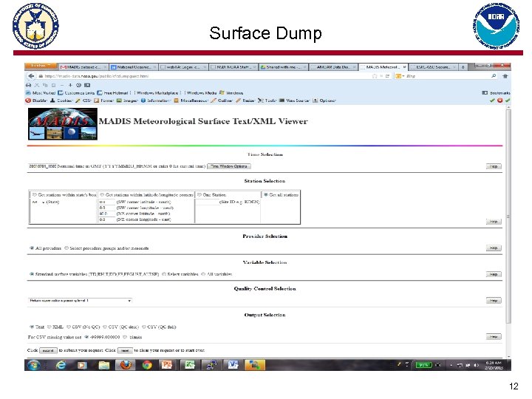Switch to the 'MADIS dataset' Gmail tab
Image resolution: width=532 pixels, height=399 pixels.
pyautogui.click(x=83, y=67)
